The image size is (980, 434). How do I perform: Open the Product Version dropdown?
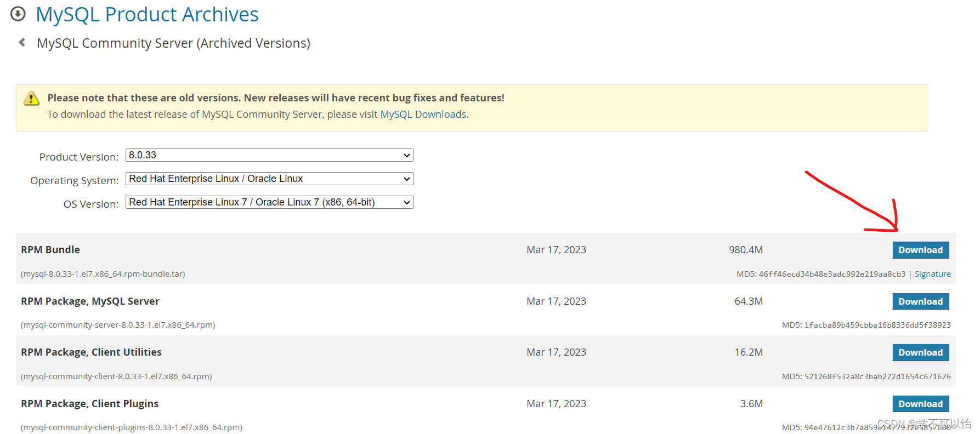[269, 155]
